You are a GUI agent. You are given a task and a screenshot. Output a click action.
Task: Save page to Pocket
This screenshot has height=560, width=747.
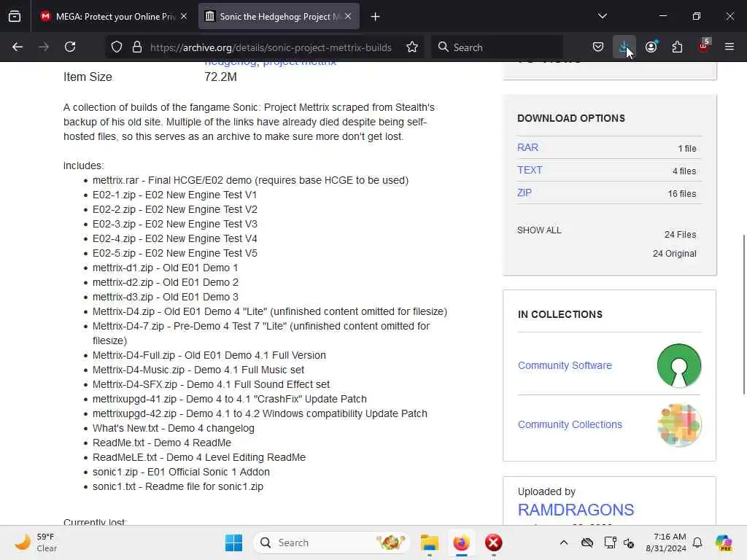tap(598, 47)
